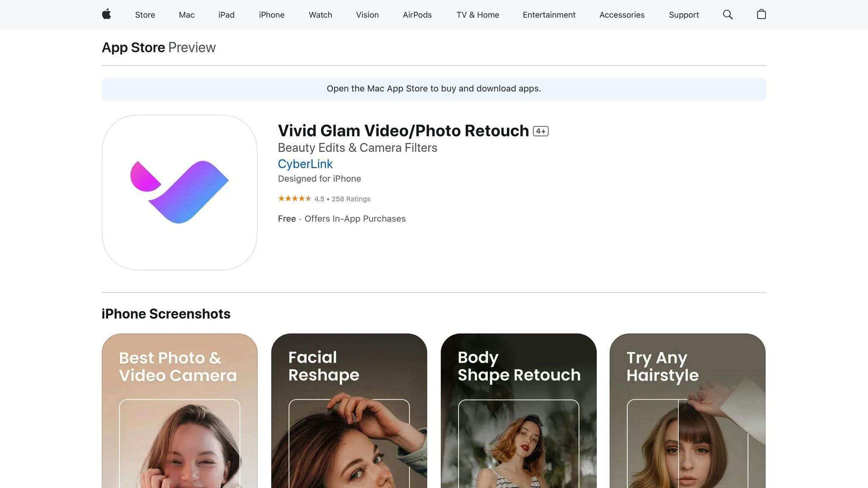Click the 'Beauty Edits & Camera Filters' subtitle

point(357,148)
